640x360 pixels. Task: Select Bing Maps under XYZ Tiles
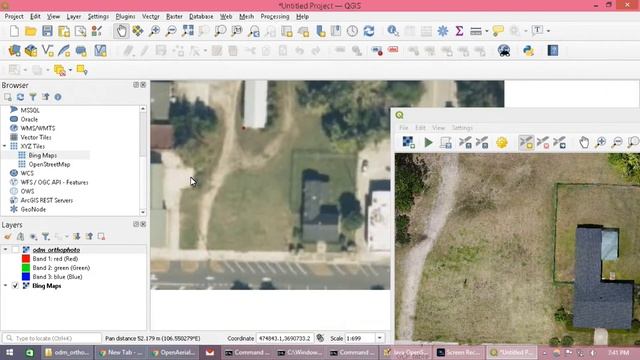coord(42,155)
